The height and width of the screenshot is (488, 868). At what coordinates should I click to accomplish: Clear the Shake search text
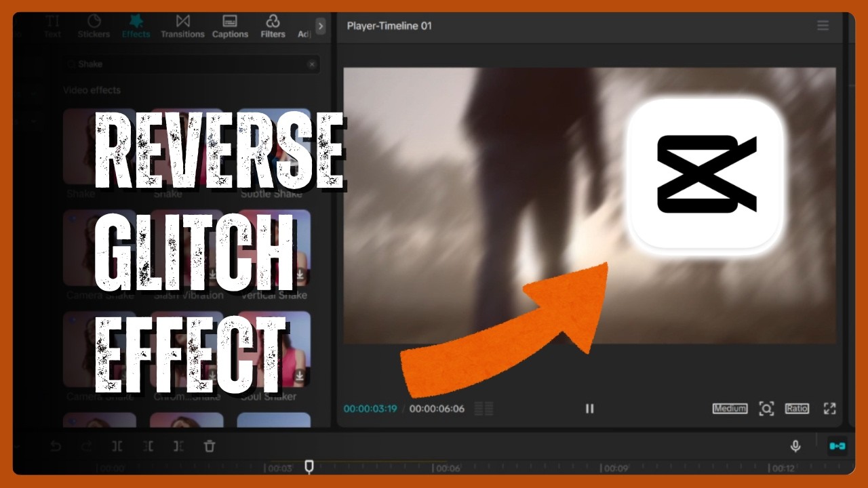pos(311,64)
